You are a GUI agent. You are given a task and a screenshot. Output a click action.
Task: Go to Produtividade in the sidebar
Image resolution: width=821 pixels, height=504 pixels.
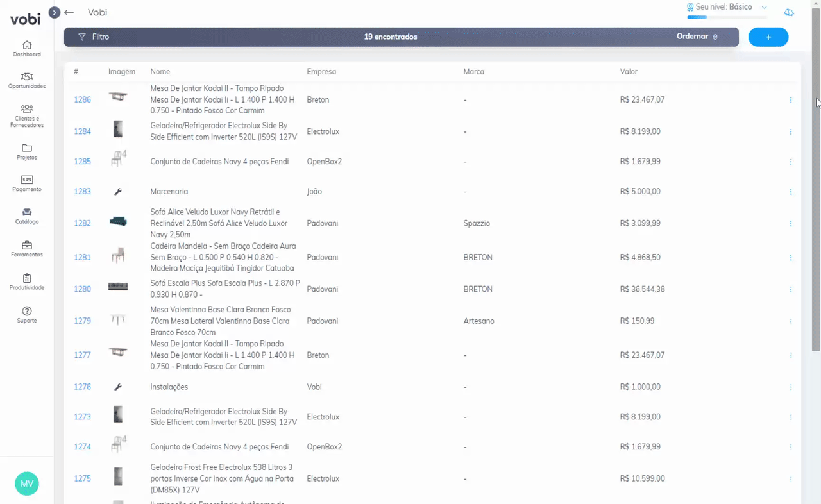tap(27, 282)
